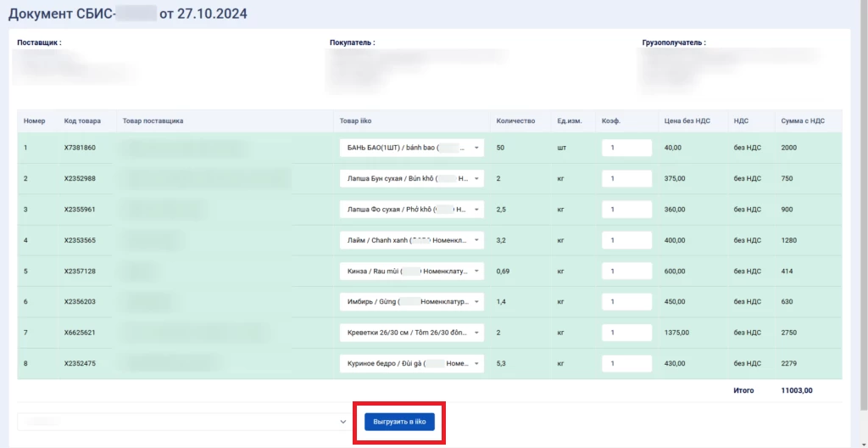
Task: Click coefficient field for code X2356203
Action: pos(626,302)
